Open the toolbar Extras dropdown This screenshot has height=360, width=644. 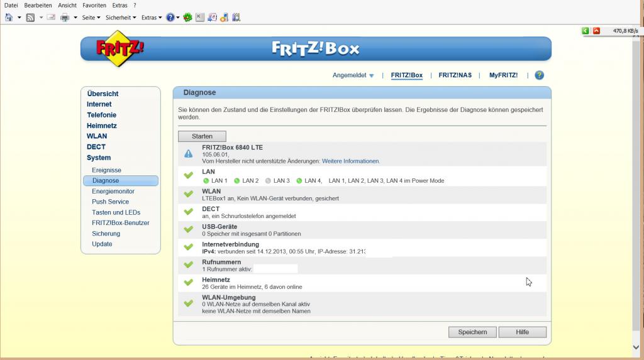pyautogui.click(x=152, y=18)
